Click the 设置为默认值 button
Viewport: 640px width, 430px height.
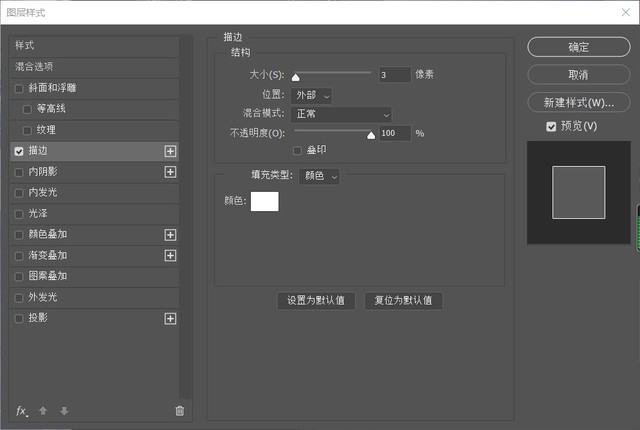coord(316,300)
